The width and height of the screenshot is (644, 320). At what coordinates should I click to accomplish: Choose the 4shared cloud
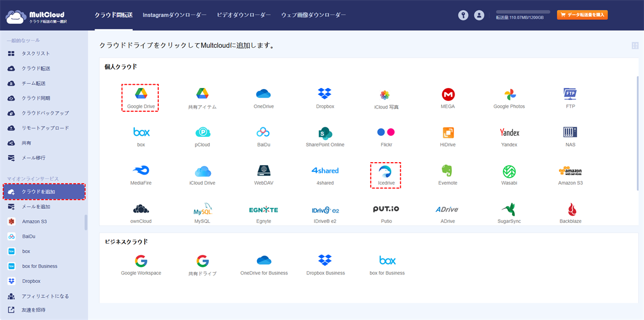[325, 175]
